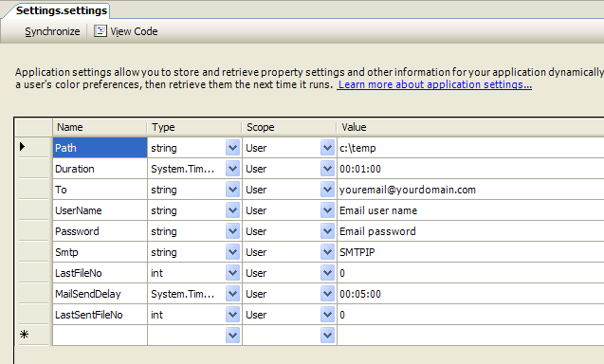Click the empty Name cell in new row

click(100, 336)
